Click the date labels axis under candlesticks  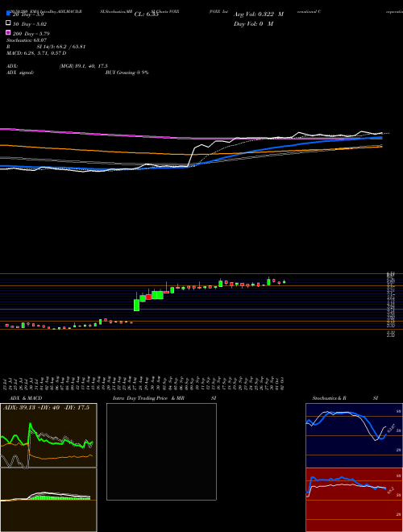click(x=145, y=384)
